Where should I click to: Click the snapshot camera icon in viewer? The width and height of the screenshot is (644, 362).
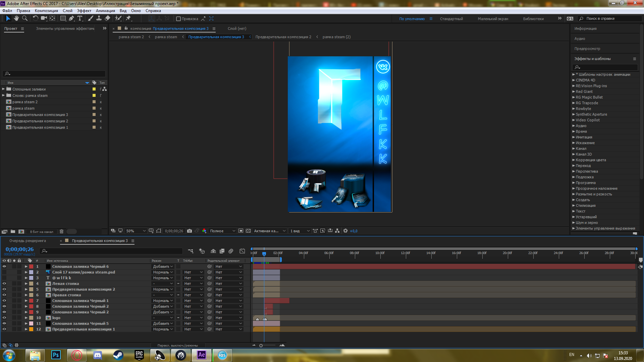[x=190, y=231]
